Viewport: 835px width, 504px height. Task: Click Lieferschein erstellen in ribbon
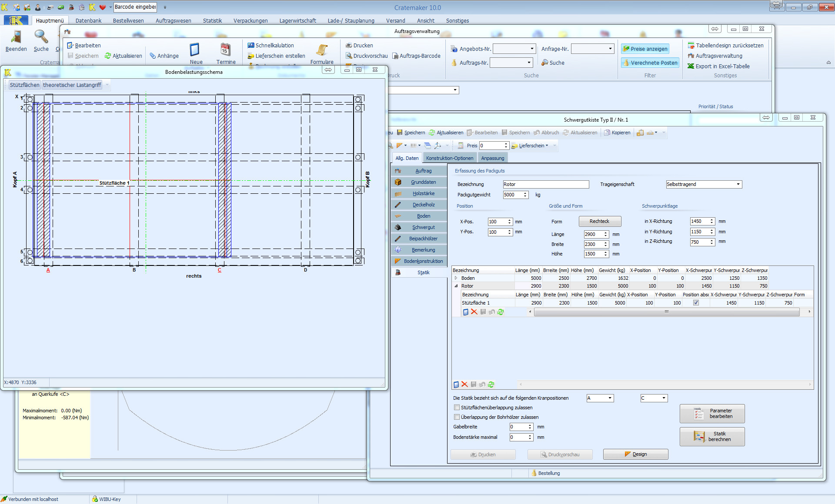tap(276, 56)
